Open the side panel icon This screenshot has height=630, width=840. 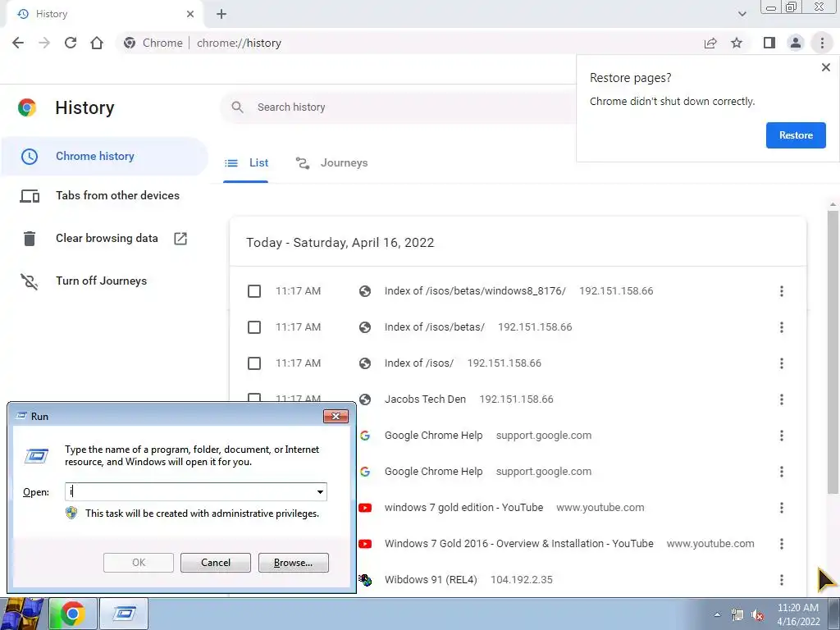(769, 43)
